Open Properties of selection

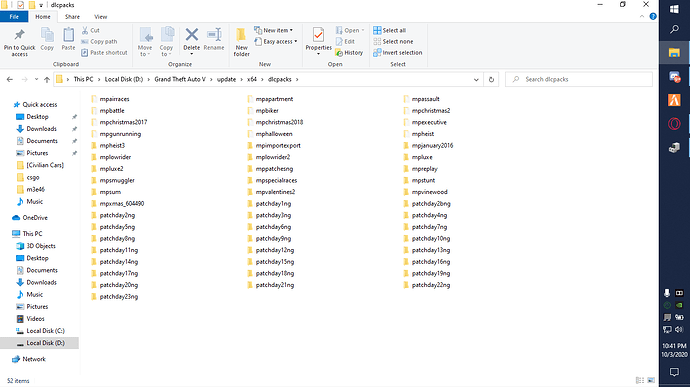pos(319,42)
